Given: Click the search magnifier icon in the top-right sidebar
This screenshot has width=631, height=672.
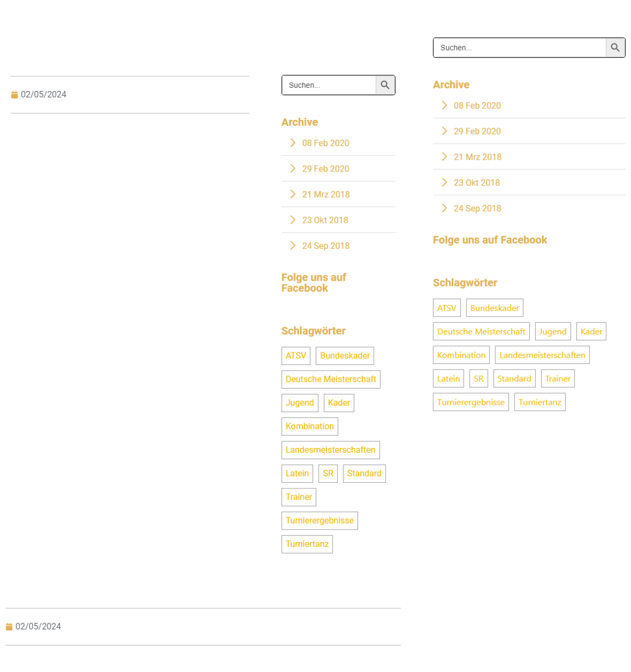Looking at the screenshot, I should point(615,47).
